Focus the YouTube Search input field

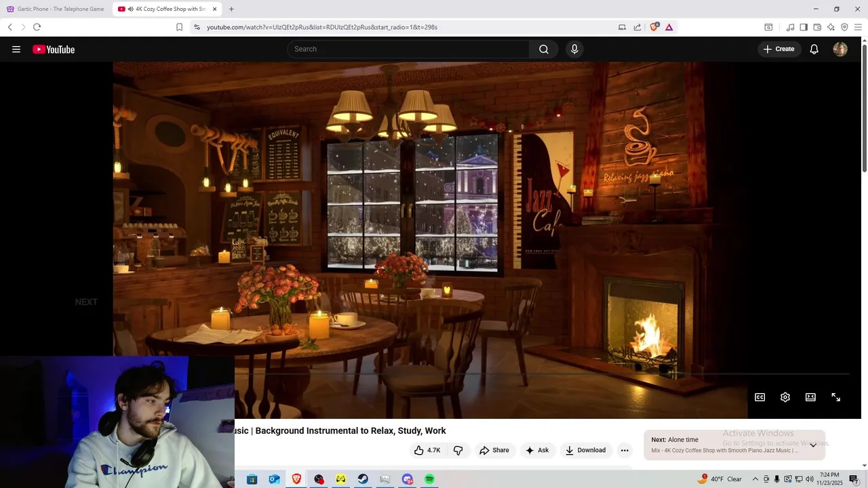pyautogui.click(x=408, y=49)
